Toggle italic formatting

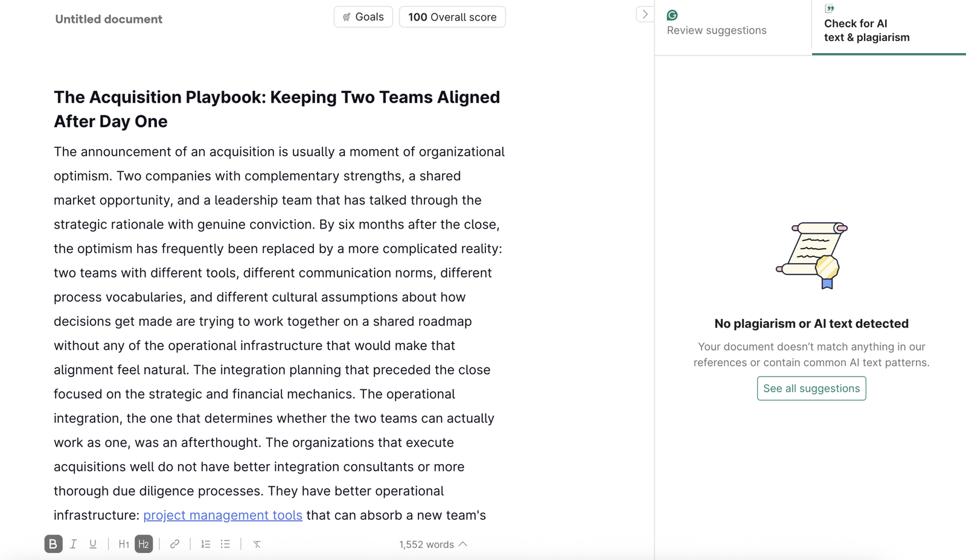tap(73, 544)
